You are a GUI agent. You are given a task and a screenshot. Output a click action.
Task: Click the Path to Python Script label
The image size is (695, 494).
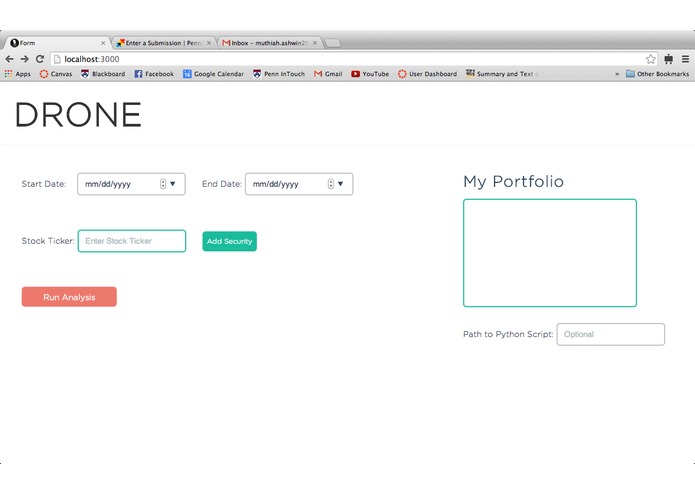click(508, 334)
